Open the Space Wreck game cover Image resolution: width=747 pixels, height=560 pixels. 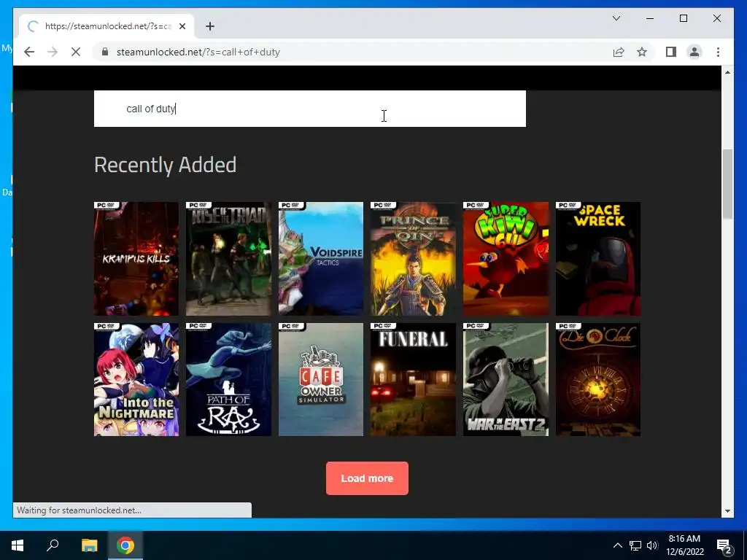click(x=598, y=259)
